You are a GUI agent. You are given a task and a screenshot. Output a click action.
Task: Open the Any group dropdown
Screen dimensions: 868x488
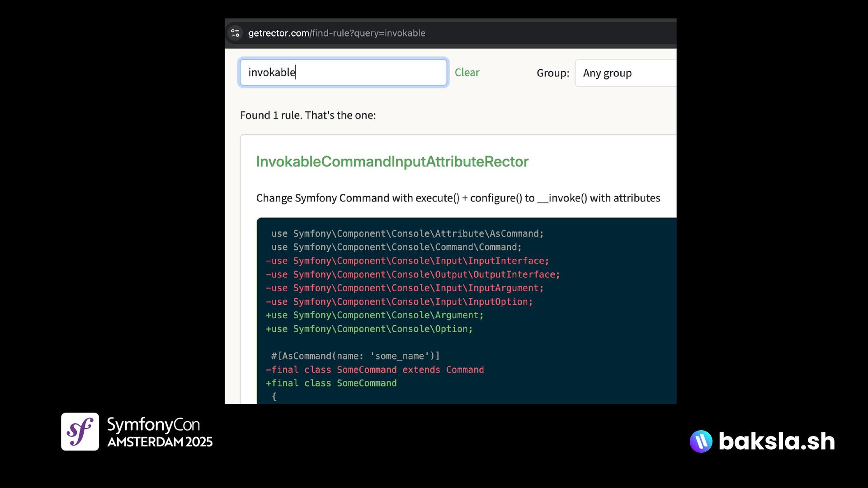(626, 73)
